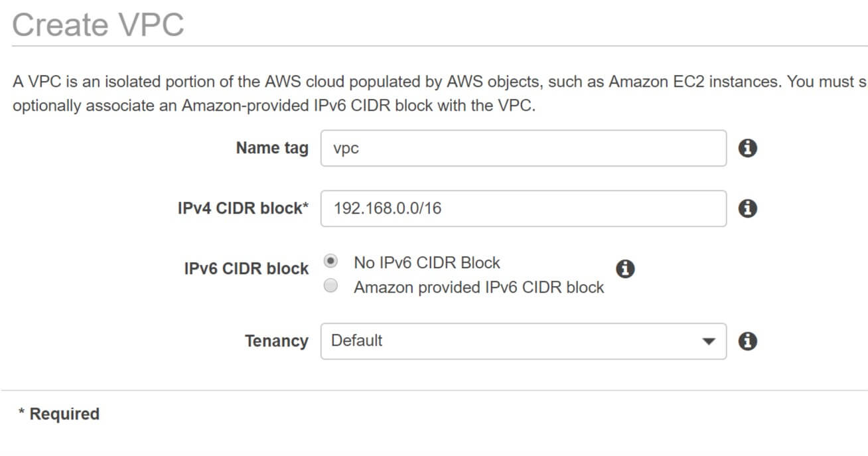Click the description line starting 'optionally associate'
Viewport: 868px width, 456px height.
tap(273, 106)
